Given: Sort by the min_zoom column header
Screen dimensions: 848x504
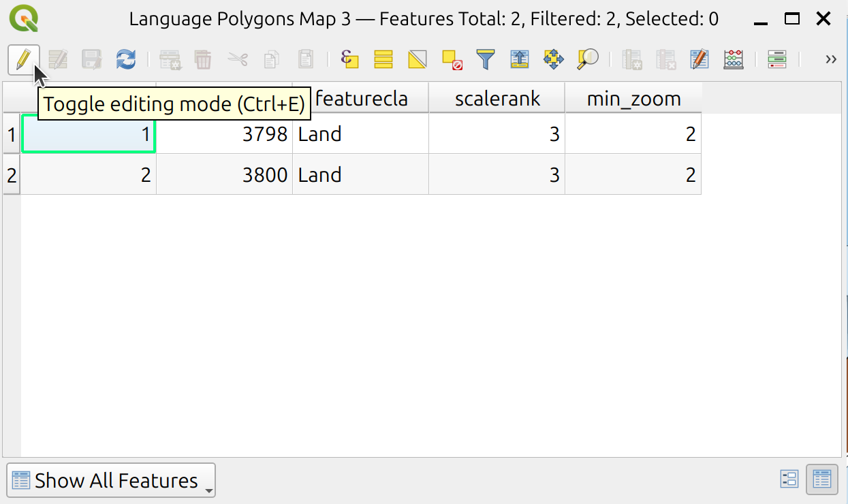Looking at the screenshot, I should pos(633,98).
